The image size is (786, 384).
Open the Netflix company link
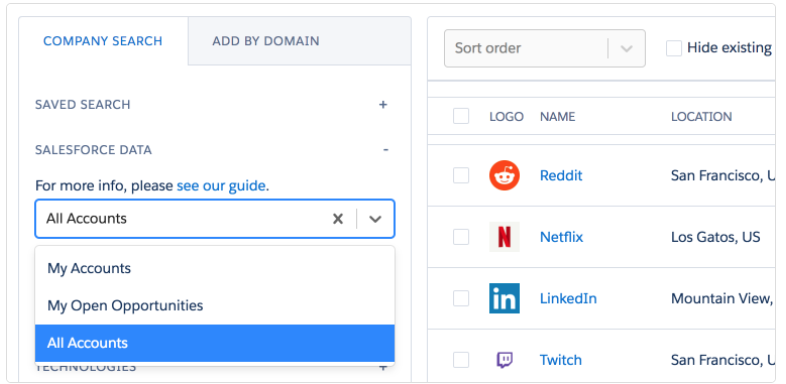pyautogui.click(x=561, y=237)
